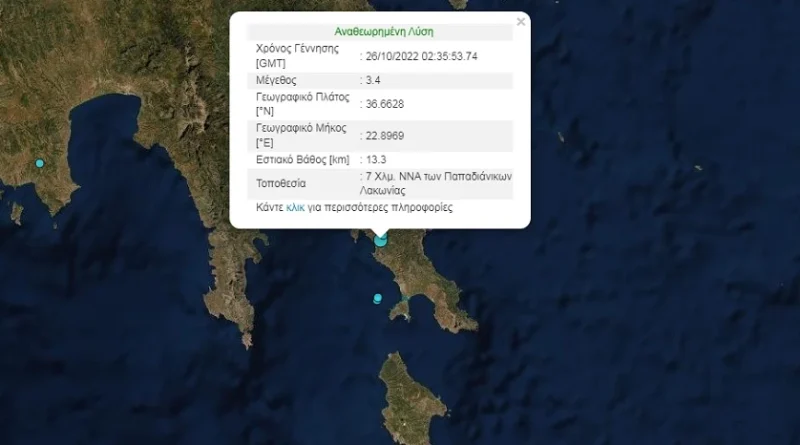Click the large earthquake marker below the popup
Screen dimensions: 800x445
tap(380, 239)
